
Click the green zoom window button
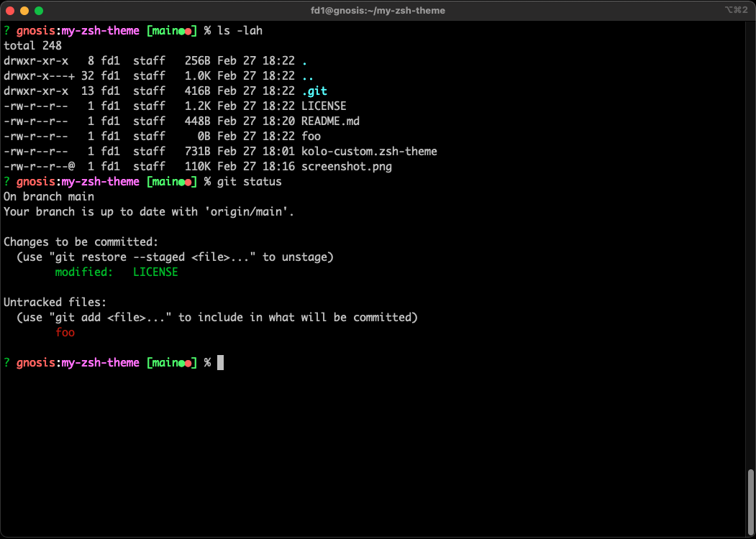tap(39, 11)
